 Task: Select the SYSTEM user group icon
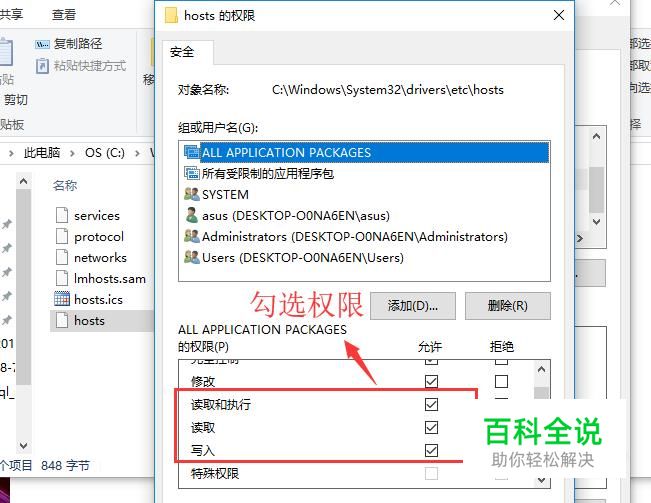coord(192,194)
